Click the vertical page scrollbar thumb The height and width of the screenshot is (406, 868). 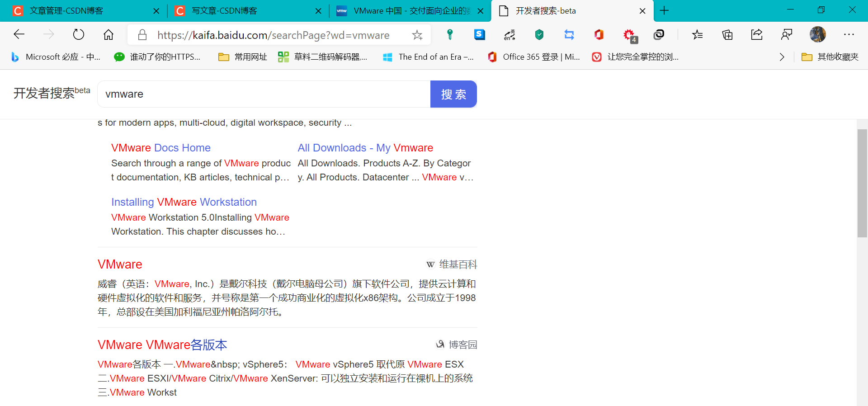[862, 183]
